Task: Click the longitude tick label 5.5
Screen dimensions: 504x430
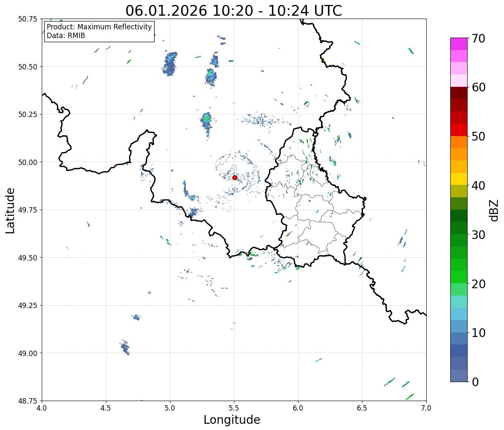Action: coord(234,408)
